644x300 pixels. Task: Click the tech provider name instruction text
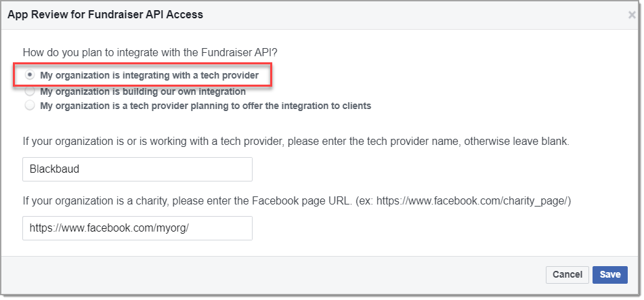coord(295,142)
